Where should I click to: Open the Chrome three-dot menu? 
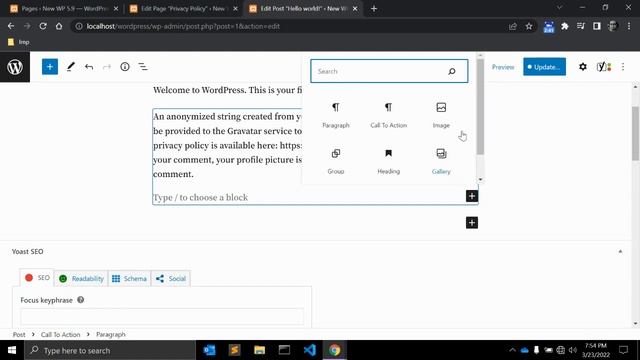coord(629,26)
